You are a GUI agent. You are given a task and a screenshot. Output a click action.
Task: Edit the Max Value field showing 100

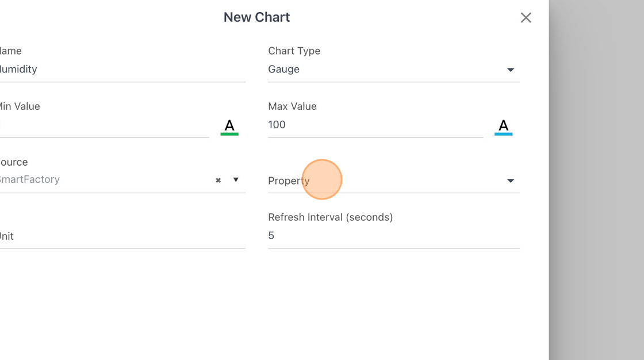[375, 125]
